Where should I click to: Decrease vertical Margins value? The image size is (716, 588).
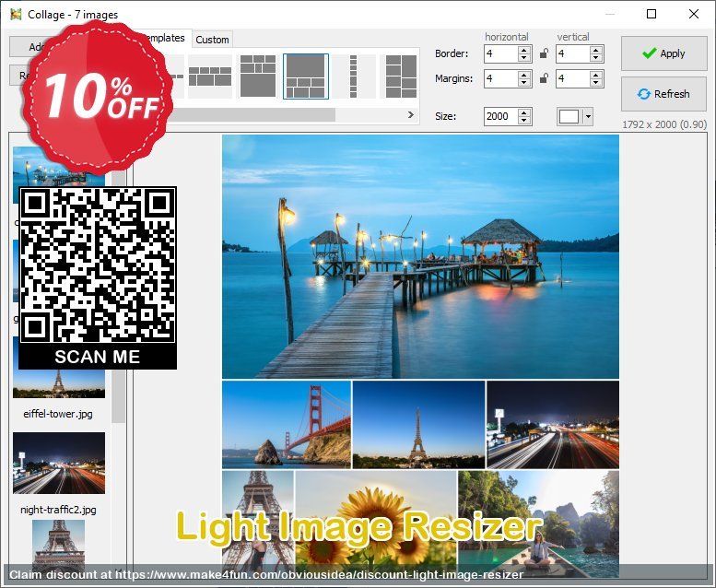coord(595,83)
